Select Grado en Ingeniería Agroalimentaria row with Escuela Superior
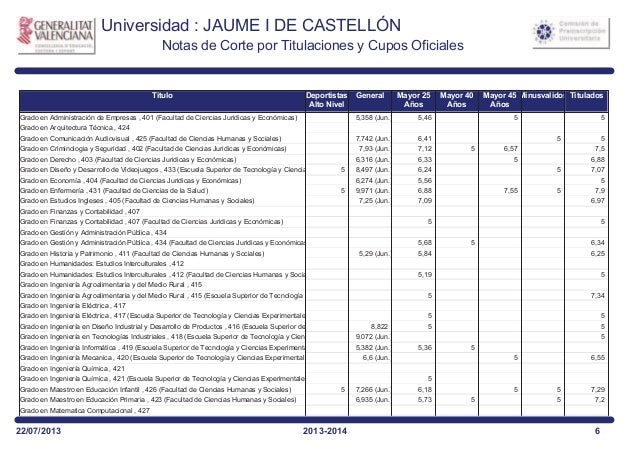This screenshot has height=451, width=638. click(x=314, y=296)
